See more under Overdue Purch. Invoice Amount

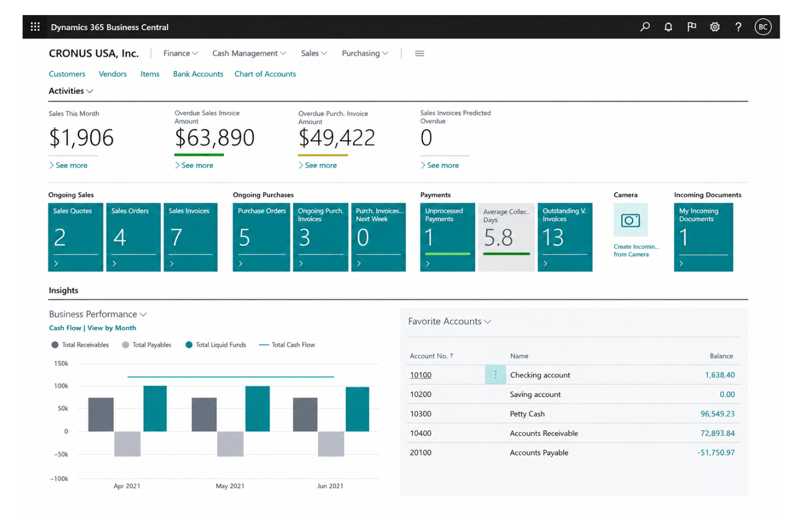318,165
